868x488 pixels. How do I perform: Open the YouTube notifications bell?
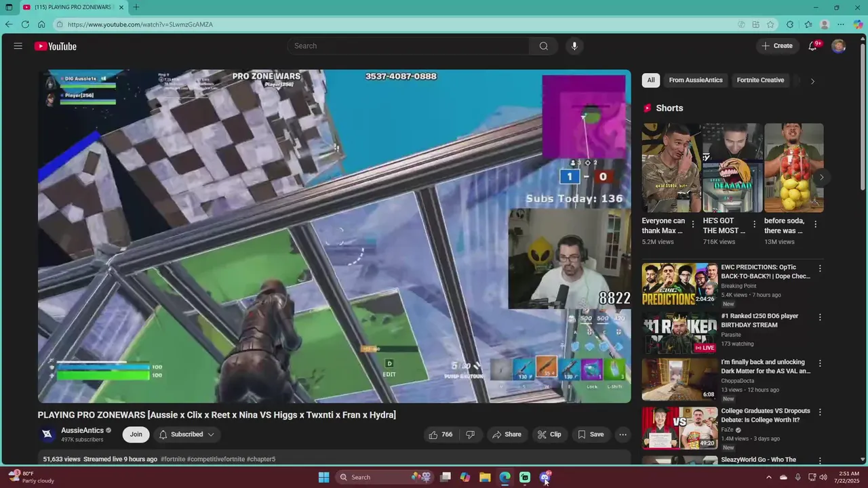[x=812, y=46]
